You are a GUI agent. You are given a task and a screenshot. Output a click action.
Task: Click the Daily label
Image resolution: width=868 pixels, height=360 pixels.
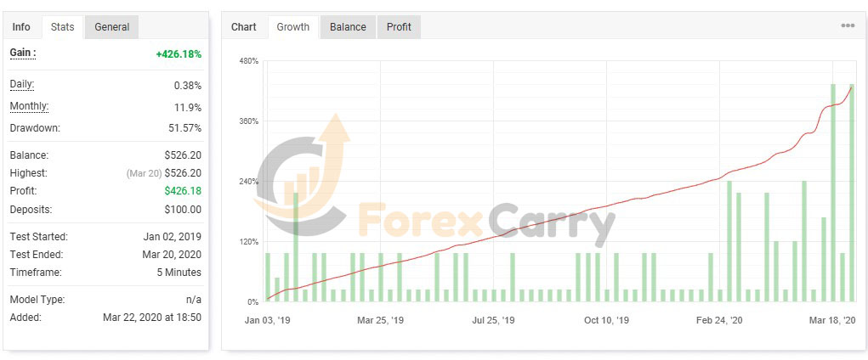(22, 85)
